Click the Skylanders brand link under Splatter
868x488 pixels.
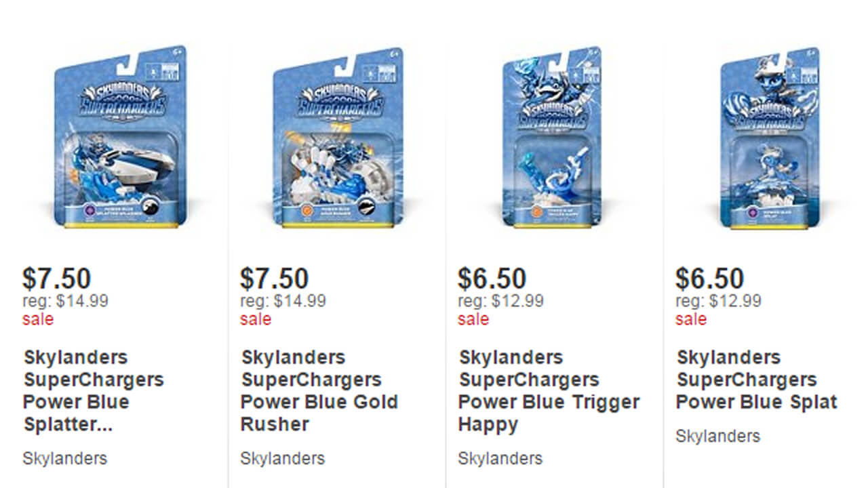[x=64, y=458]
